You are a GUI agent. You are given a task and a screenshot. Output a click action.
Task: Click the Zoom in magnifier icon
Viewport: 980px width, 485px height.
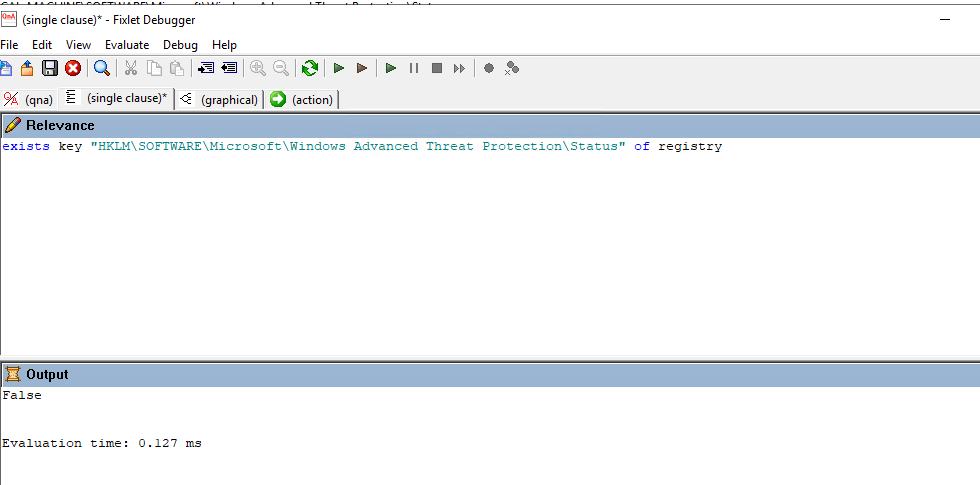(x=258, y=68)
